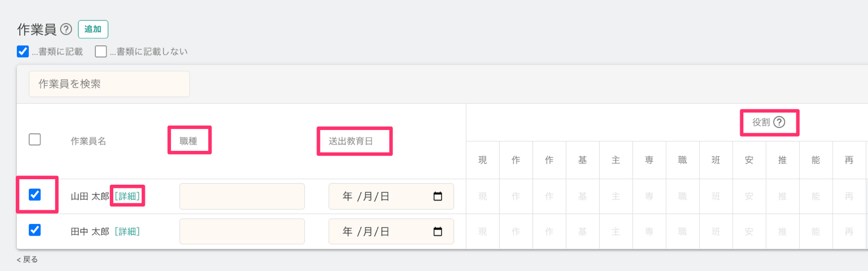Toggle the 安 role for 田中 太郎

click(749, 232)
